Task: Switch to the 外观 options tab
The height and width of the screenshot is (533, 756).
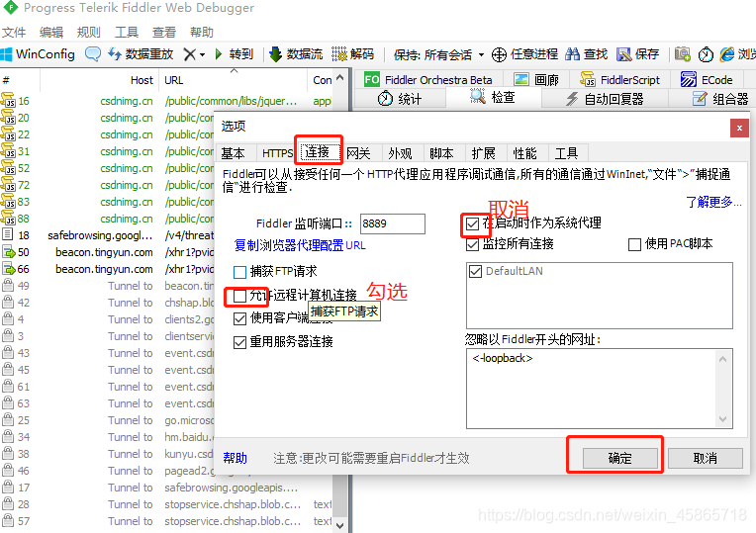Action: click(400, 153)
